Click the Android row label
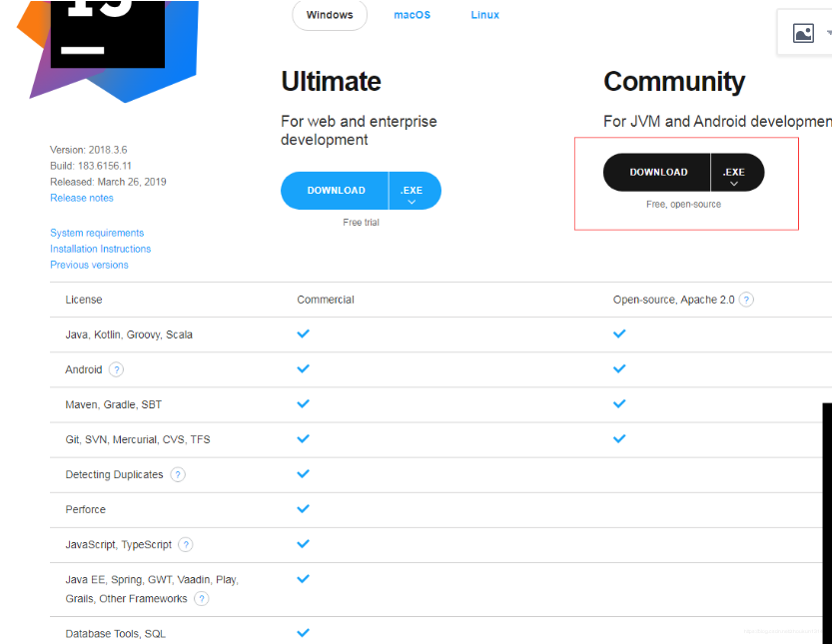The image size is (832, 644). 83,369
